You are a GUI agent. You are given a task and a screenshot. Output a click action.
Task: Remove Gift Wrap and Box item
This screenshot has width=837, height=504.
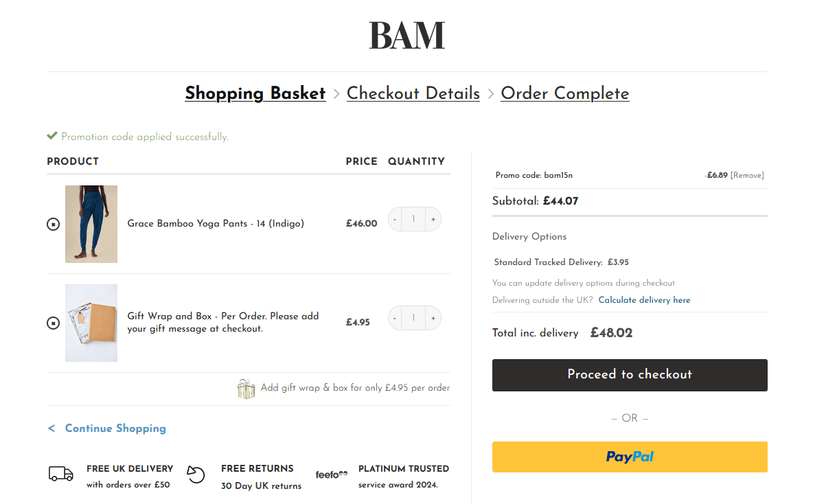(53, 323)
